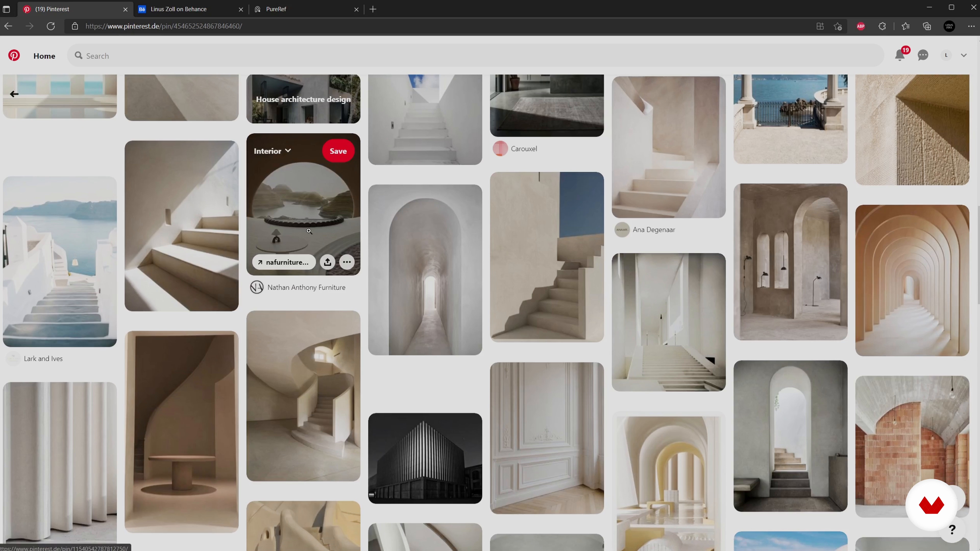Open the notifications bell with 19 badge
This screenshot has width=980, height=551.
tap(900, 55)
